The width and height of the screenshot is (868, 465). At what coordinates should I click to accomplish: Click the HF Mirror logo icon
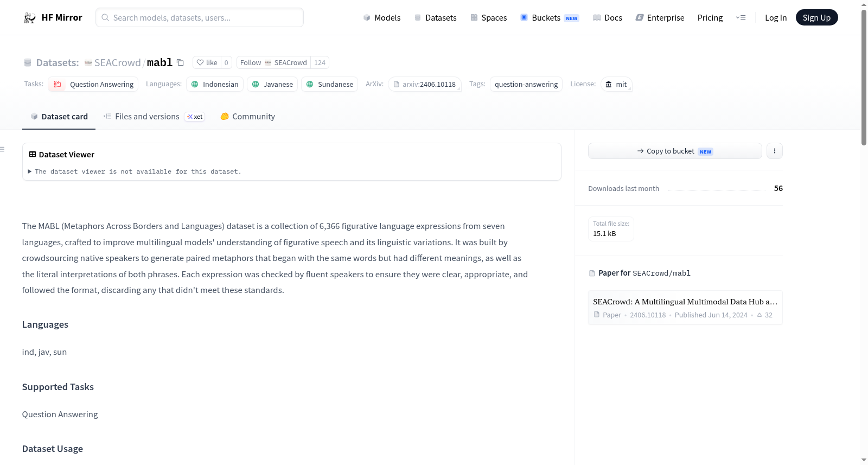tap(30, 18)
